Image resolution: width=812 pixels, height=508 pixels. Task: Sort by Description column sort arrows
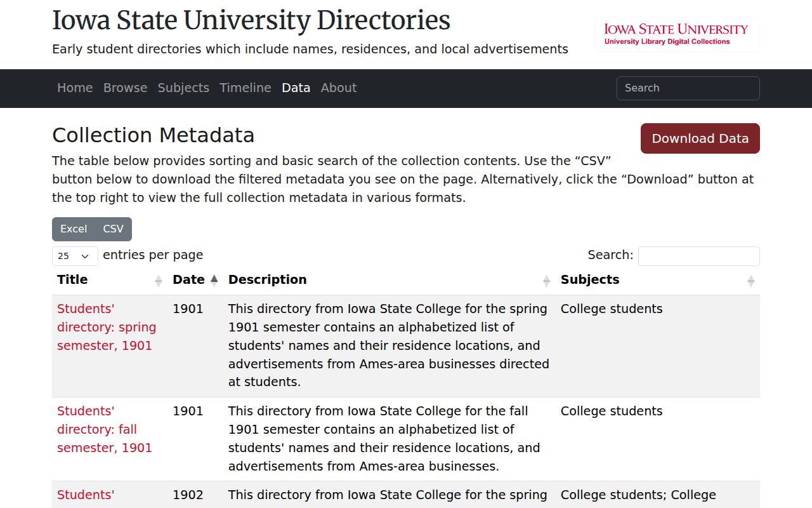(x=546, y=281)
